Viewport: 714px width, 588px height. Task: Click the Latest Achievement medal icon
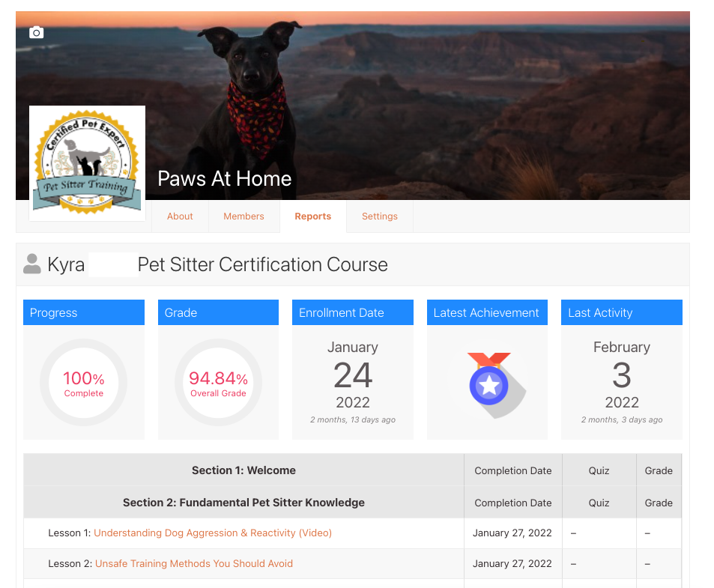[x=488, y=384]
